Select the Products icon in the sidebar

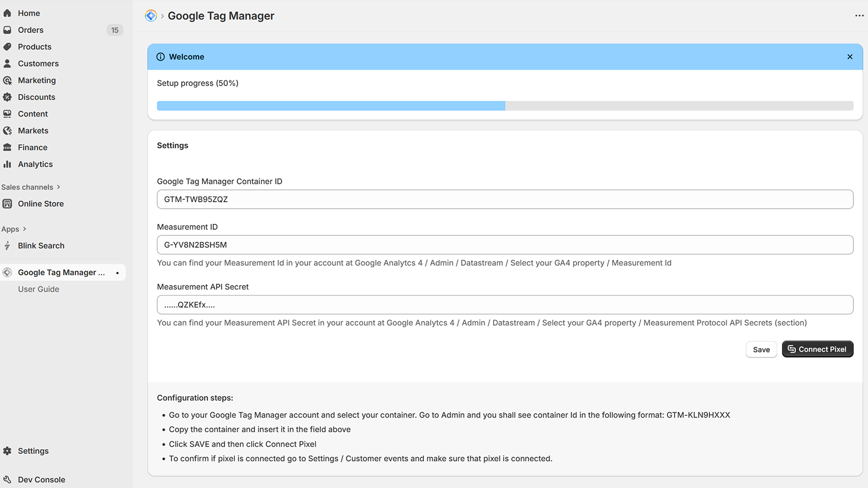pos(8,47)
